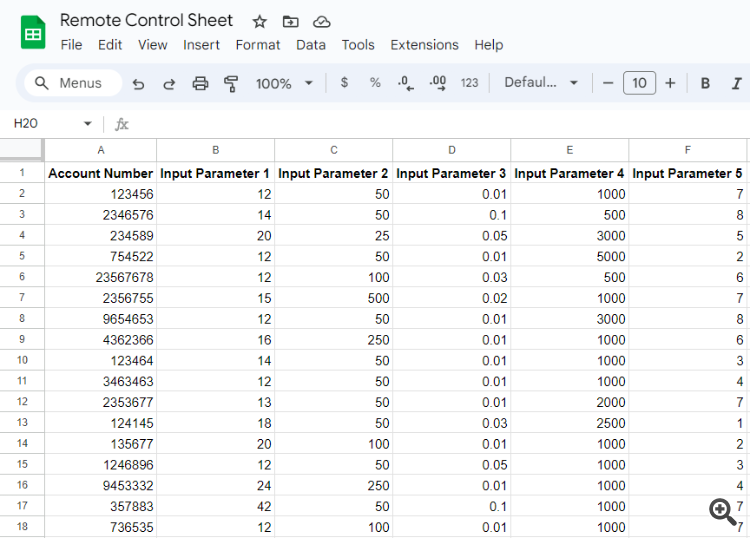This screenshot has width=750, height=538.
Task: Open the Extensions menu
Action: click(x=424, y=45)
